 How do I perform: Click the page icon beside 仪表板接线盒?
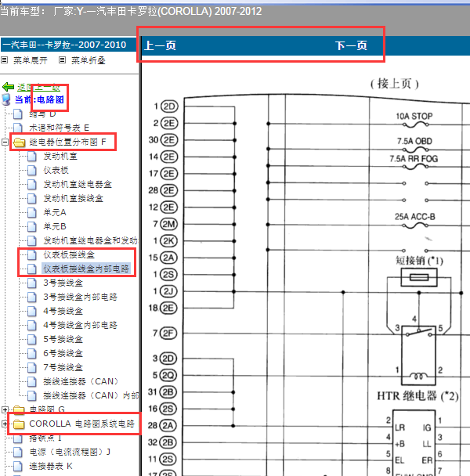32,254
